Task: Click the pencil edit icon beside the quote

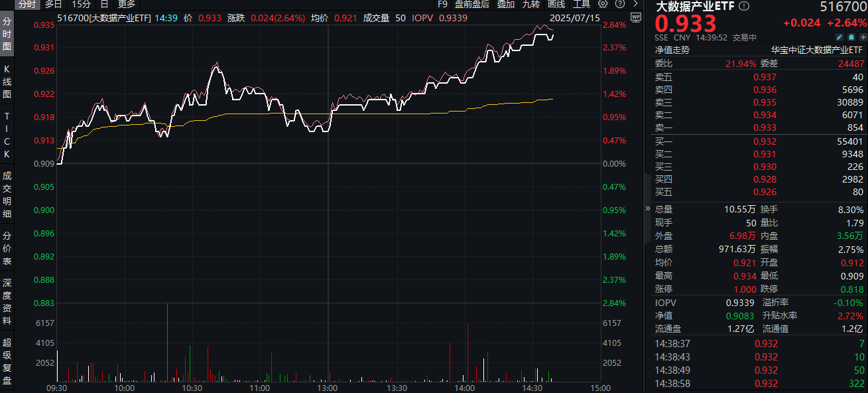Action: tap(839, 37)
